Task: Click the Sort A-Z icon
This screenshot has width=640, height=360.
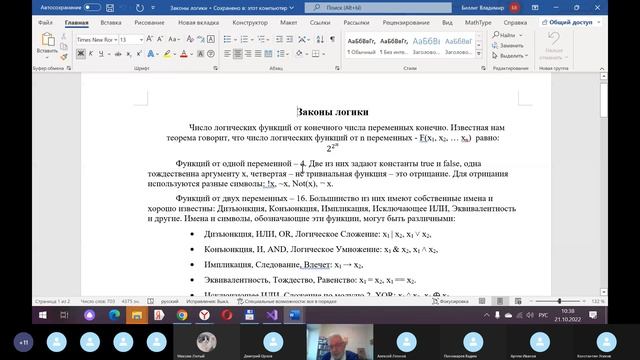Action: click(320, 39)
